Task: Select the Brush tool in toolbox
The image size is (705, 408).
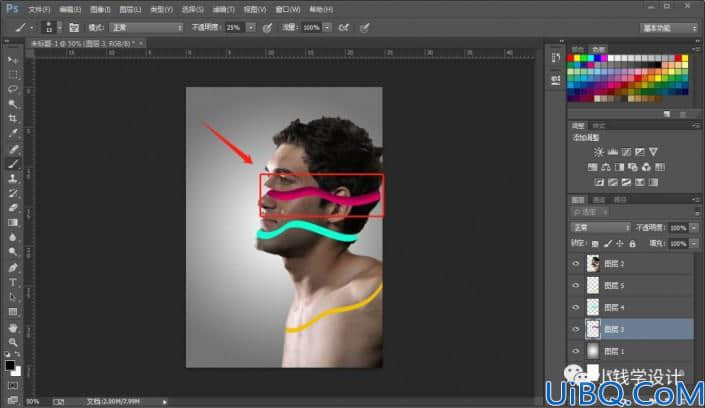Action: (x=13, y=164)
